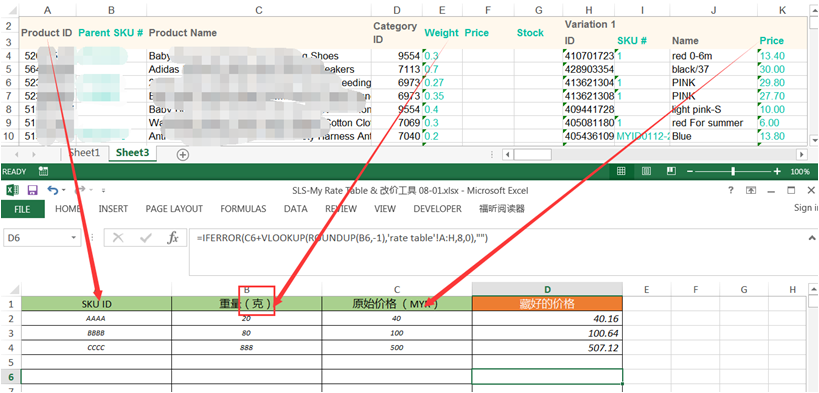
Task: Expand the Name Box dropdown arrow
Action: point(73,238)
